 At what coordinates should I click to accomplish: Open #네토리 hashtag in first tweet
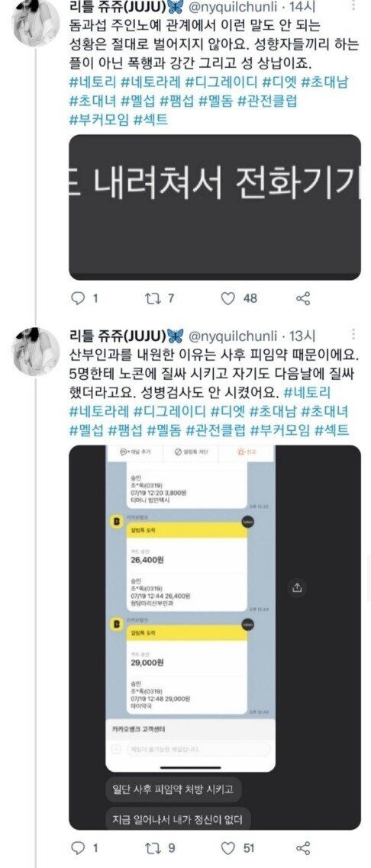[94, 82]
